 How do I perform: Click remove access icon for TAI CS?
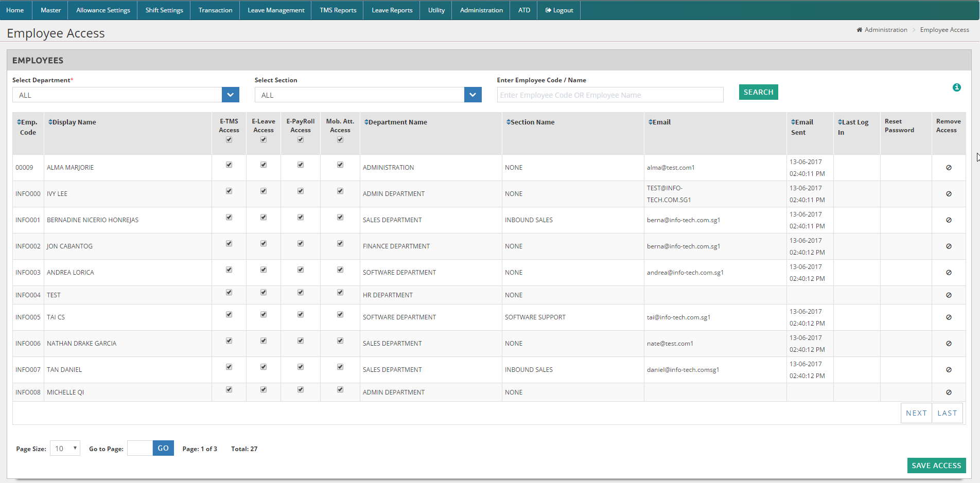point(948,317)
